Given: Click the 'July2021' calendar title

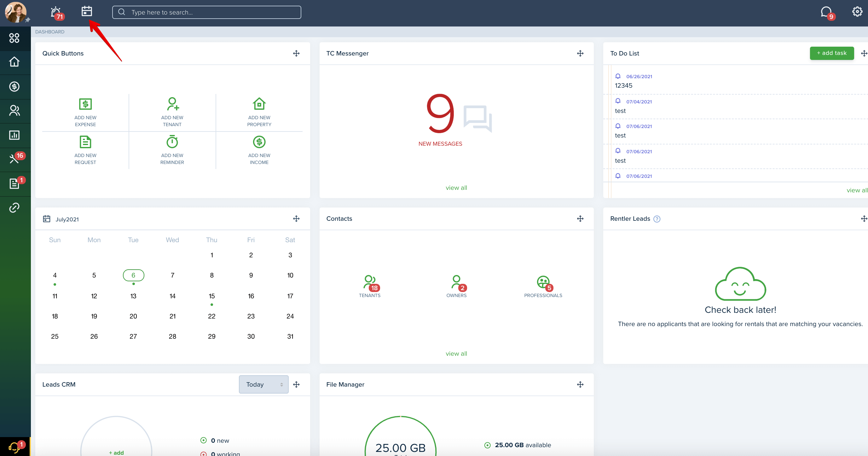Looking at the screenshot, I should (x=67, y=219).
